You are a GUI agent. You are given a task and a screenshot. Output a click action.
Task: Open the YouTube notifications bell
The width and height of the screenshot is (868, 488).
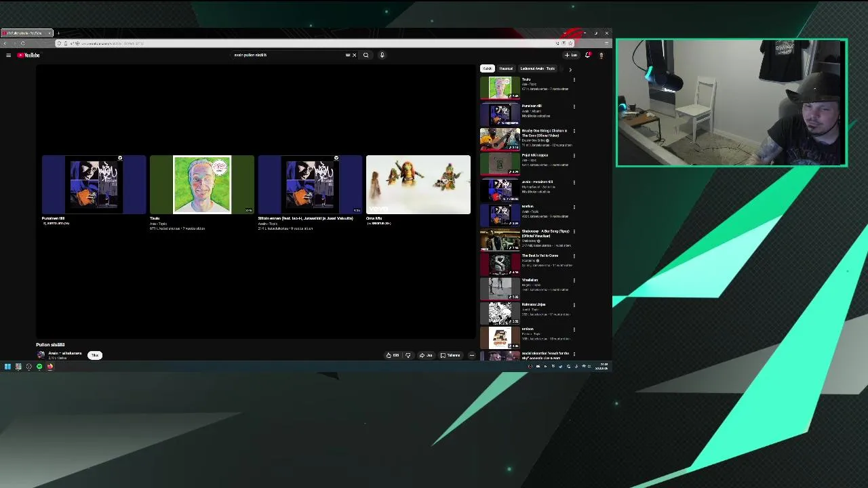tap(588, 55)
